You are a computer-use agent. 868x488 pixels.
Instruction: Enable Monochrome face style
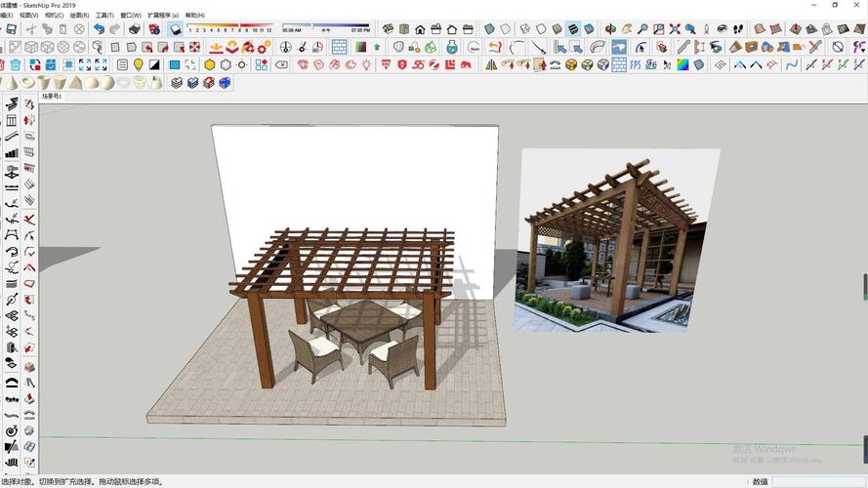[x=589, y=28]
